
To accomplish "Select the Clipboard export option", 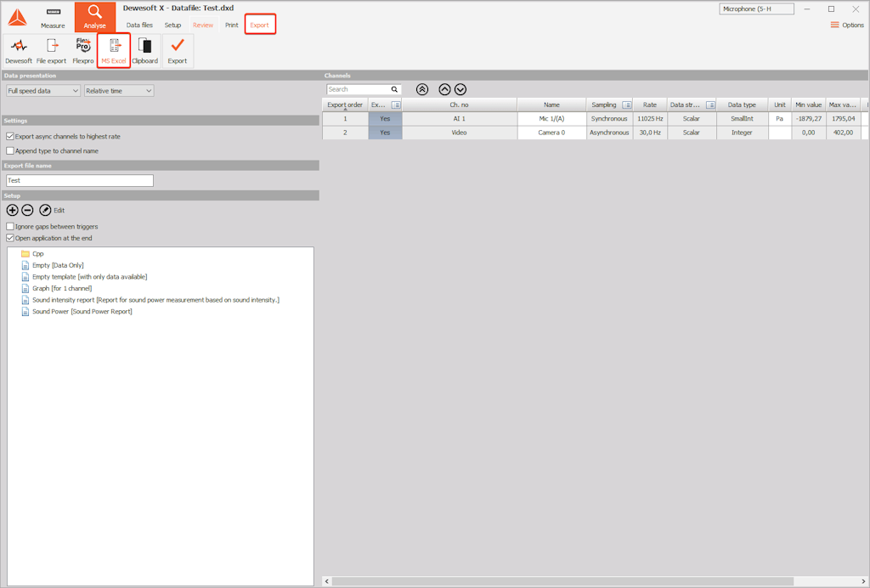I will click(x=144, y=51).
